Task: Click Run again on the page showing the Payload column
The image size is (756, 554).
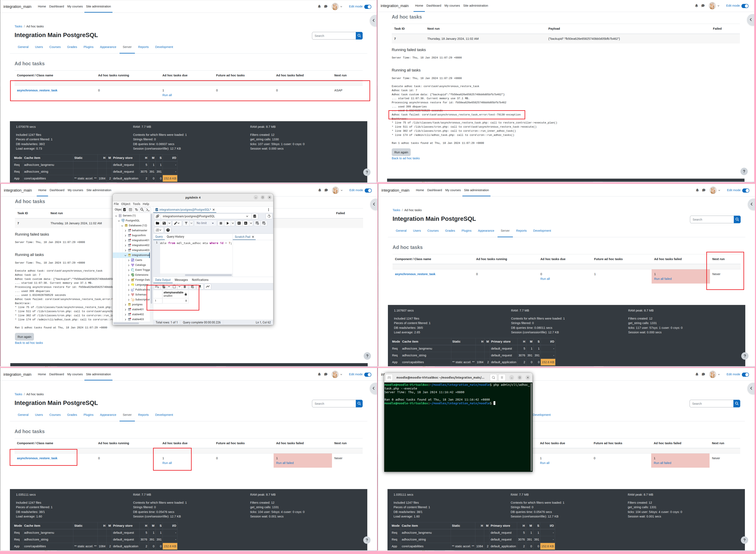Action: pyautogui.click(x=401, y=152)
